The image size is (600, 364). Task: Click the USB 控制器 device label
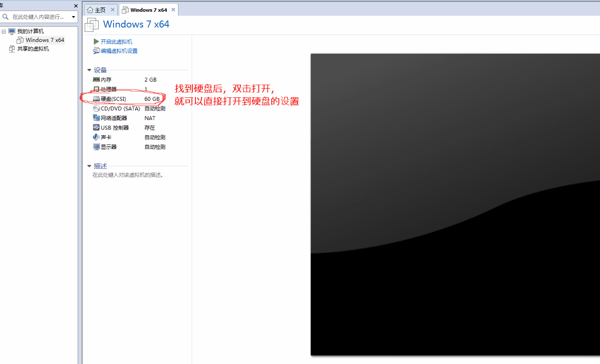pyautogui.click(x=115, y=128)
